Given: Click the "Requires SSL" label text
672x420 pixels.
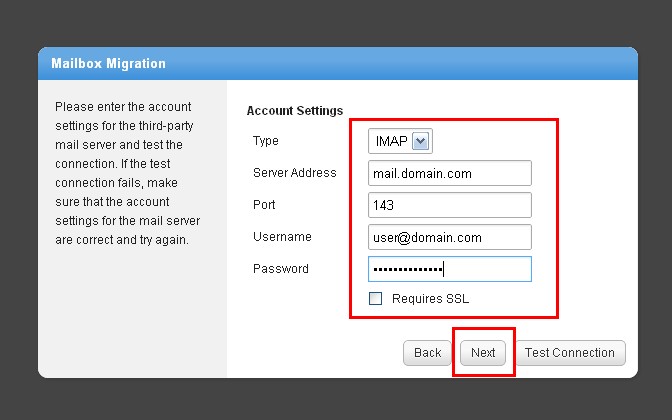Looking at the screenshot, I should 430,299.
